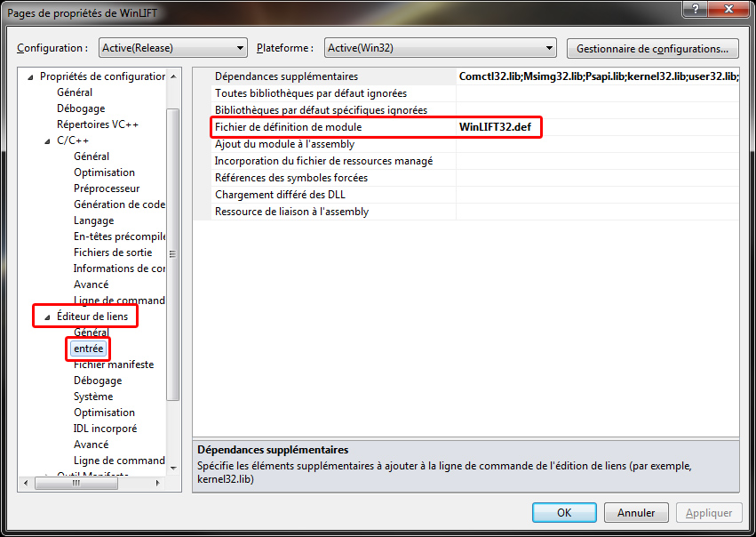
Task: Select Chargement différé des DLL row
Action: pyautogui.click(x=466, y=195)
